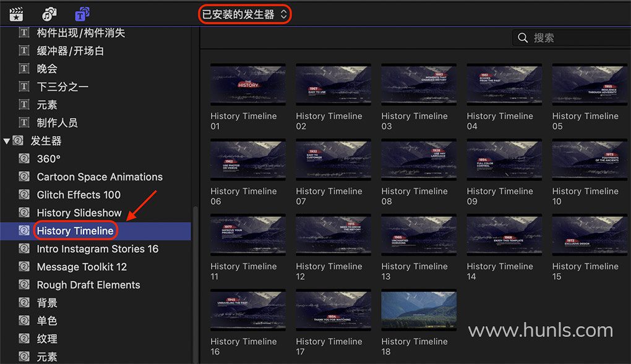Select History Timeline 05 thumbnail
This screenshot has width=631, height=364.
click(x=590, y=85)
